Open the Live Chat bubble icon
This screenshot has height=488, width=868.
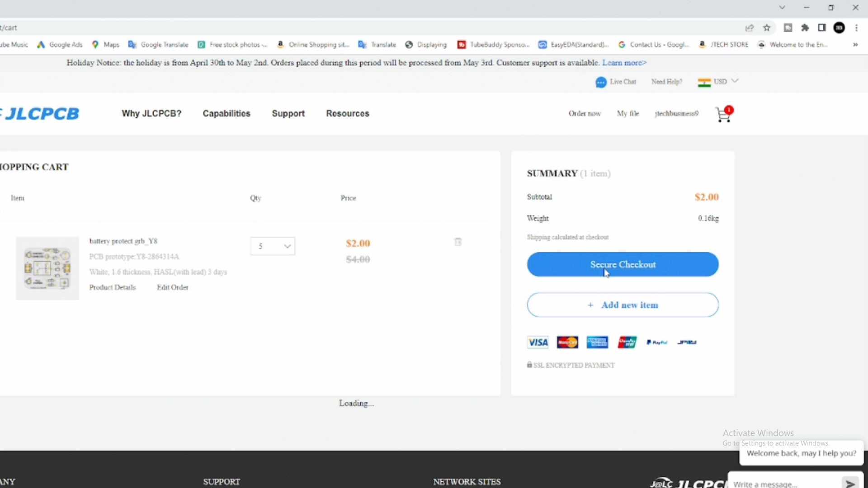pyautogui.click(x=601, y=82)
